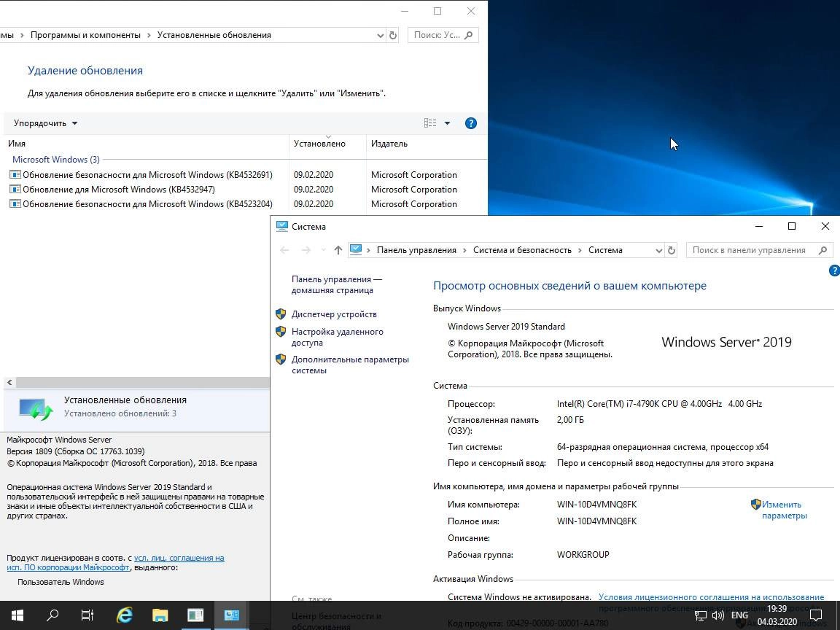Launch Internet Explorer from taskbar

(x=124, y=615)
